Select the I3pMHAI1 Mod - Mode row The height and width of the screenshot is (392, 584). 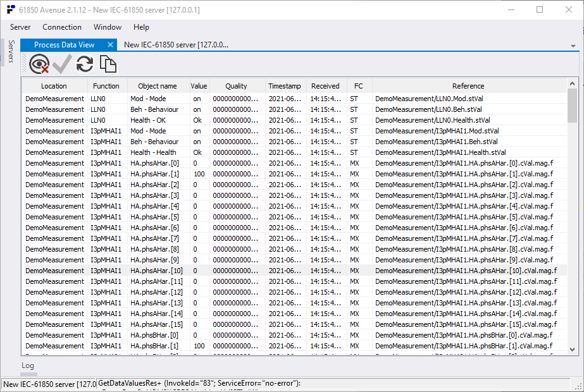point(294,131)
